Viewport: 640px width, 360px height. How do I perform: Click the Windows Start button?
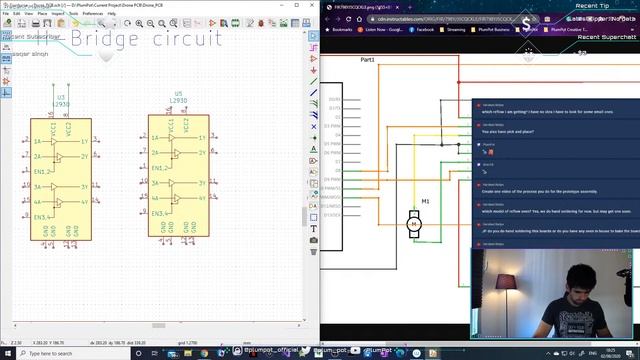(x=8, y=353)
